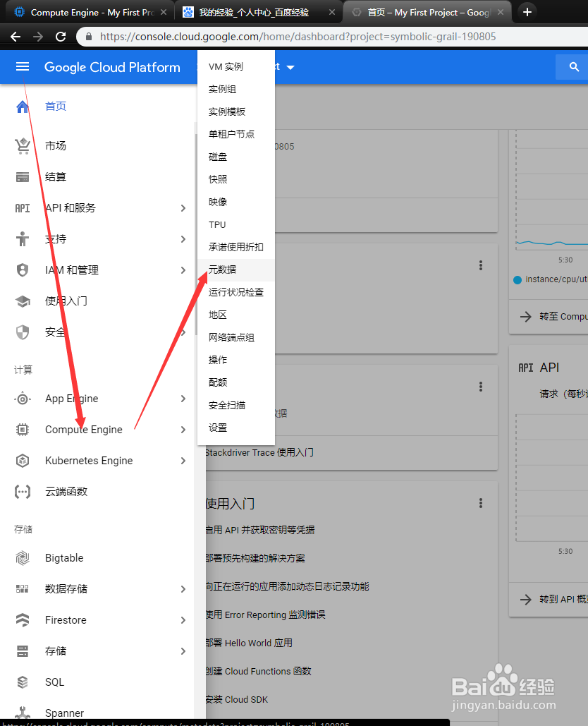Open the hamburger navigation menu
This screenshot has height=726, width=588.
coord(22,67)
